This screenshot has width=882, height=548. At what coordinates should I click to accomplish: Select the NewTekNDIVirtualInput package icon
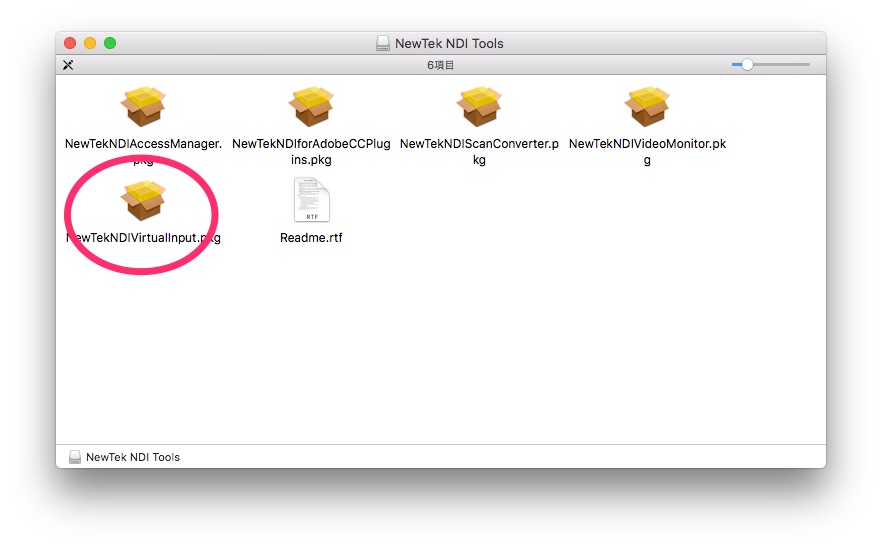tap(143, 200)
